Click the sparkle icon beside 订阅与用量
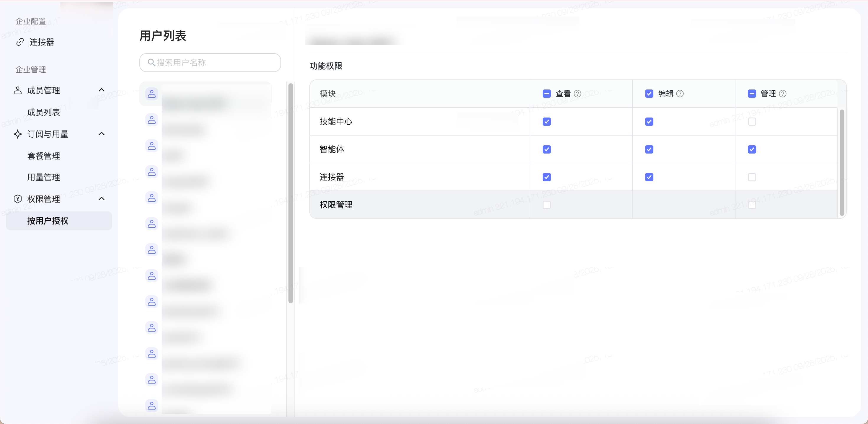This screenshot has width=868, height=424. tap(17, 134)
